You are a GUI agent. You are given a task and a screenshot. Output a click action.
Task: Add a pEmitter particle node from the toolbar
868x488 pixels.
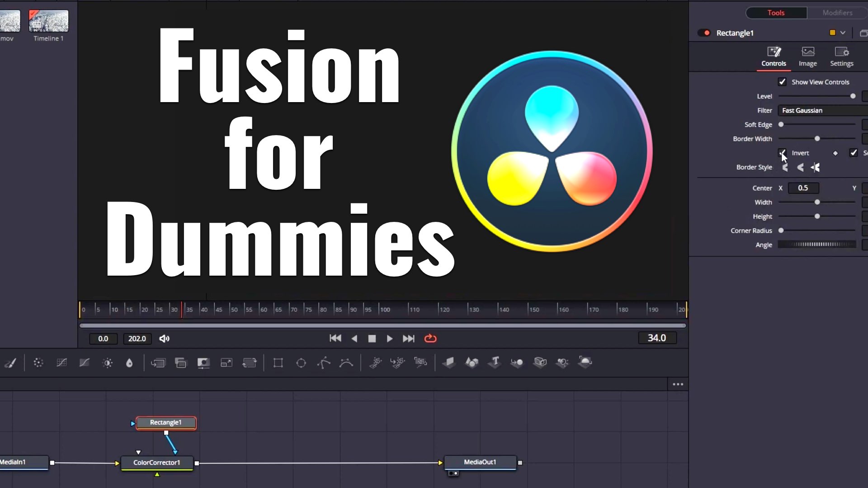[375, 362]
